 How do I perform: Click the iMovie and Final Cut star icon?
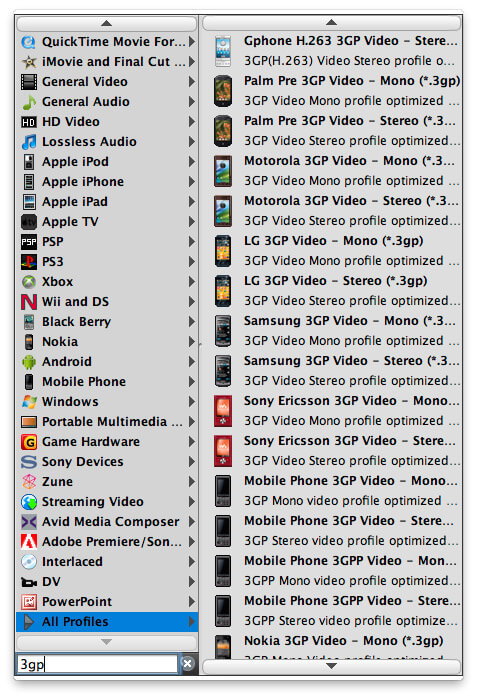click(x=29, y=62)
